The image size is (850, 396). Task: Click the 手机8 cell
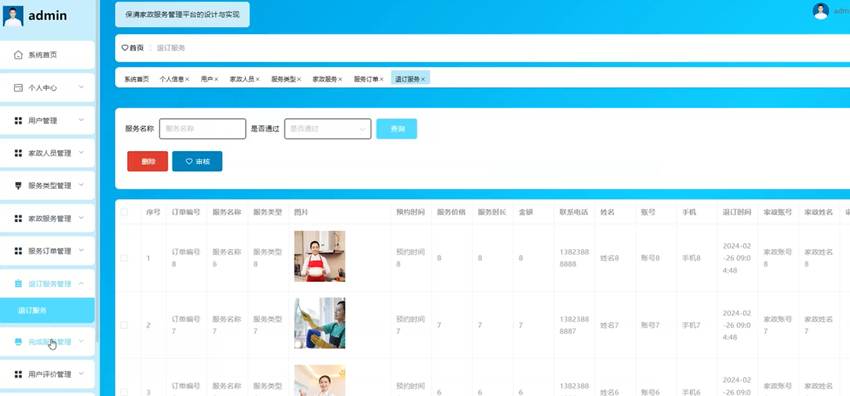(x=691, y=258)
